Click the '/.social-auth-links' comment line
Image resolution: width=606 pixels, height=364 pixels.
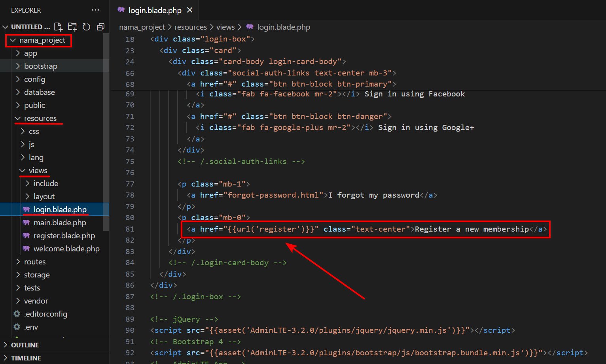[241, 162]
